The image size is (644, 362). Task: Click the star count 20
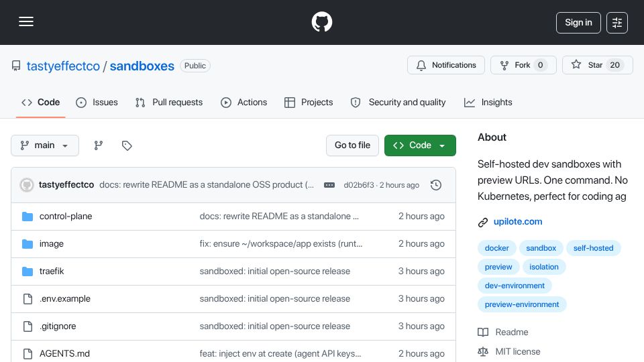(x=614, y=65)
